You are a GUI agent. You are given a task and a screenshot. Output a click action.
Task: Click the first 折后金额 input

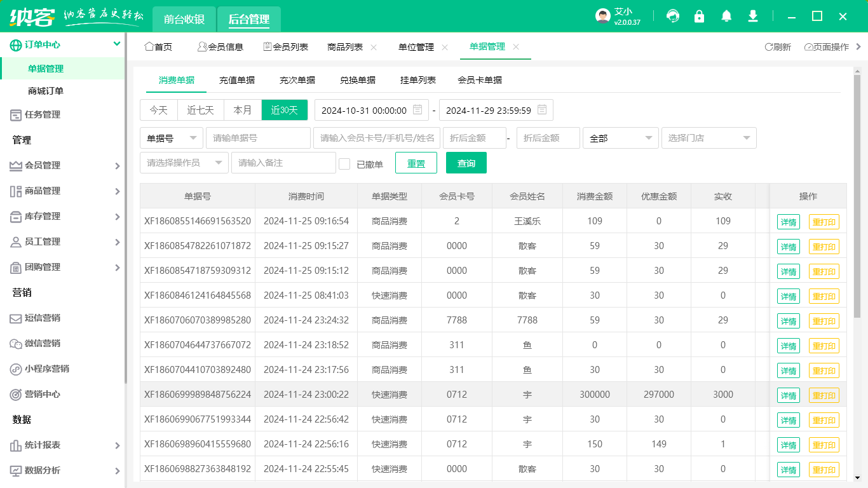pos(475,138)
